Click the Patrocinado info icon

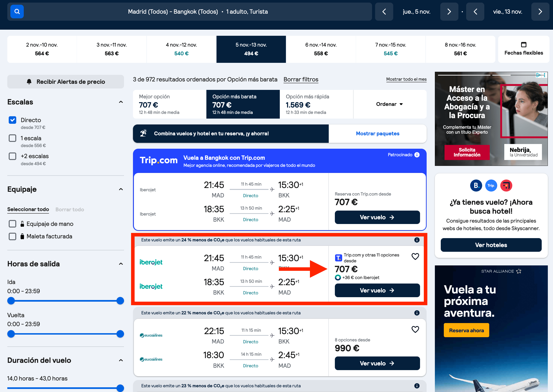(x=417, y=155)
